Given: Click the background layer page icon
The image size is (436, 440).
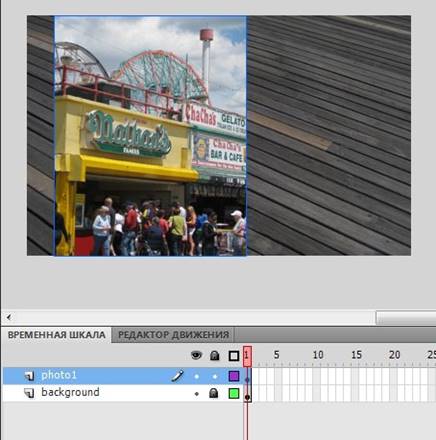Looking at the screenshot, I should point(29,393).
